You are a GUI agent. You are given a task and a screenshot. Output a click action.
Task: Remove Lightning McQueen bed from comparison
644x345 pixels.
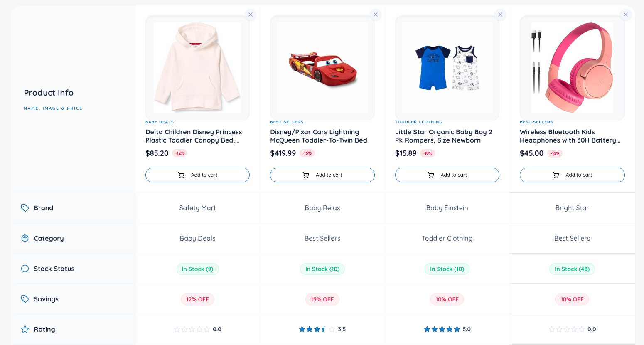point(375,15)
